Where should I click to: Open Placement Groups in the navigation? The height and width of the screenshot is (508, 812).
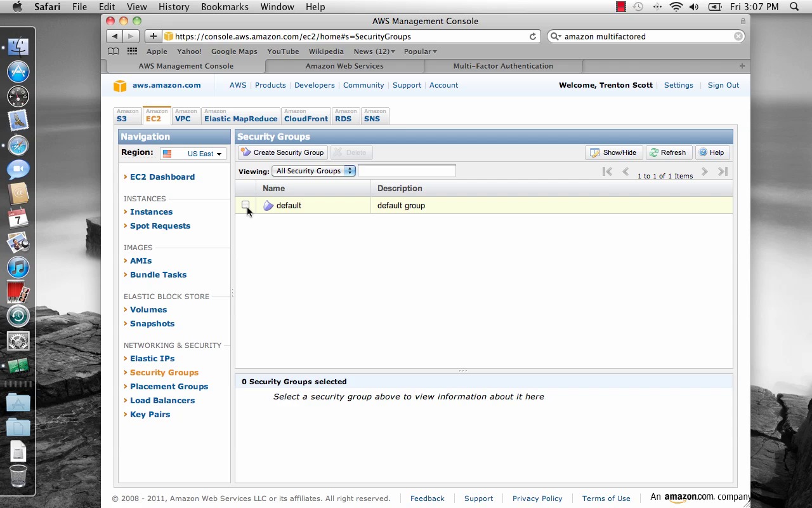click(169, 387)
